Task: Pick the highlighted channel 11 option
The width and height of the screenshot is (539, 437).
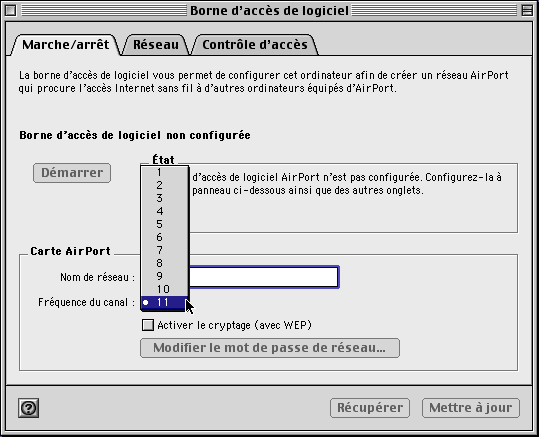Action: coord(165,302)
